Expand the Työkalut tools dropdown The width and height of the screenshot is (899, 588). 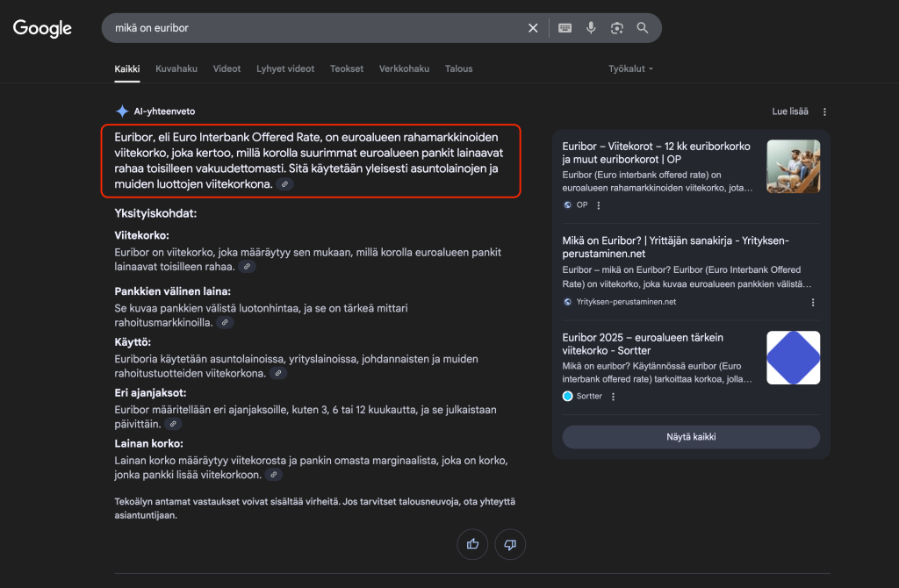[630, 68]
